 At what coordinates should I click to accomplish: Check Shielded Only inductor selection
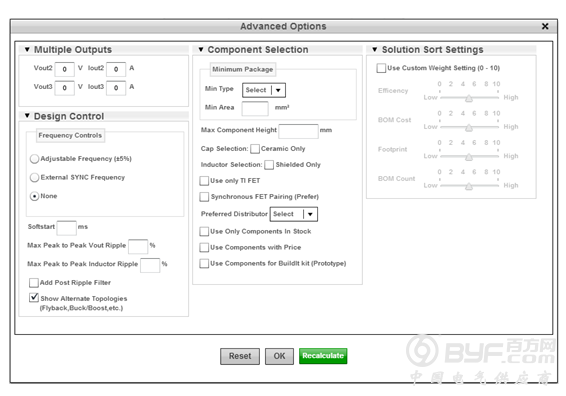click(x=269, y=165)
